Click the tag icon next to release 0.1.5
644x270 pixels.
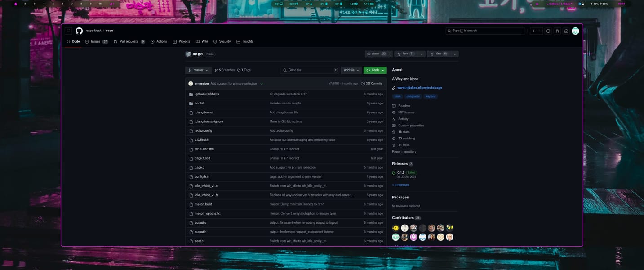pyautogui.click(x=394, y=173)
